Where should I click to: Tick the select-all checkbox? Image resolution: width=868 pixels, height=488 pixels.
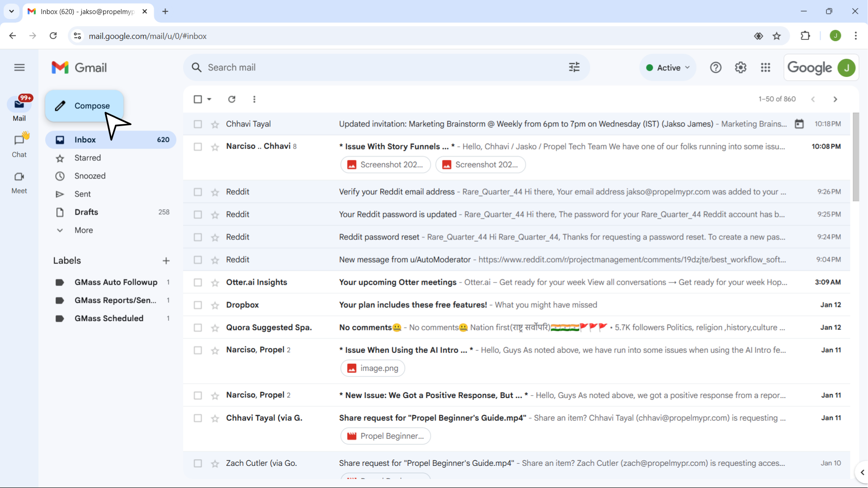pos(198,99)
